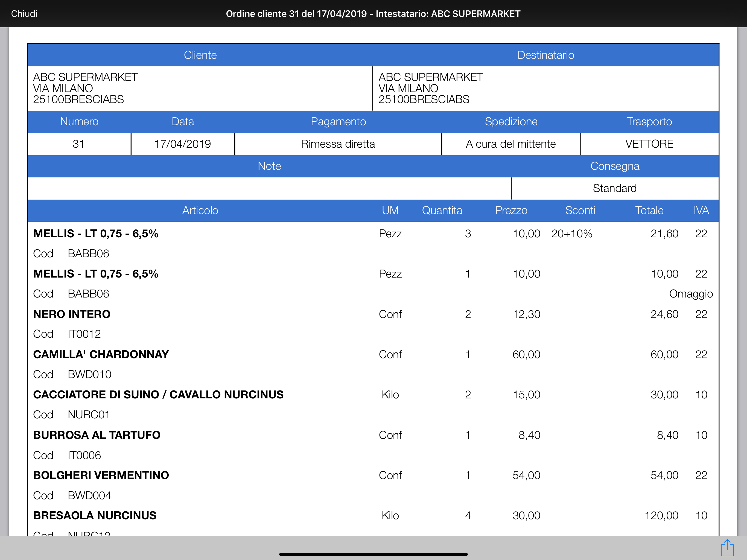Select article code NURC01

point(89,415)
